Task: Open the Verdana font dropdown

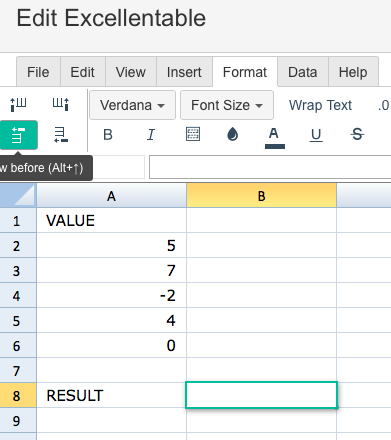Action: (132, 105)
